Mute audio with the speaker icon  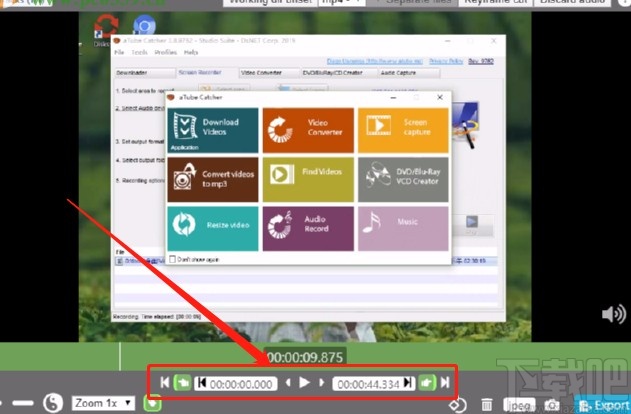click(614, 313)
